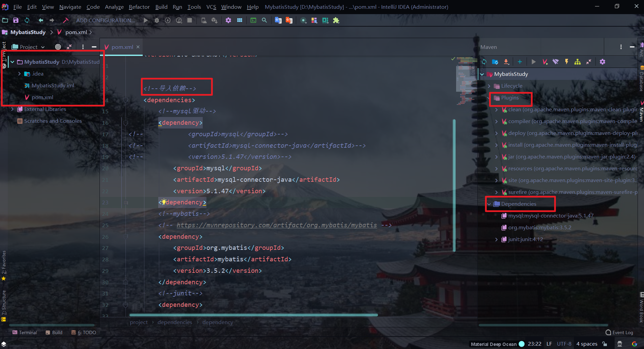Open Project Structure grid icon
The width and height of the screenshot is (644, 349).
tap(240, 20)
